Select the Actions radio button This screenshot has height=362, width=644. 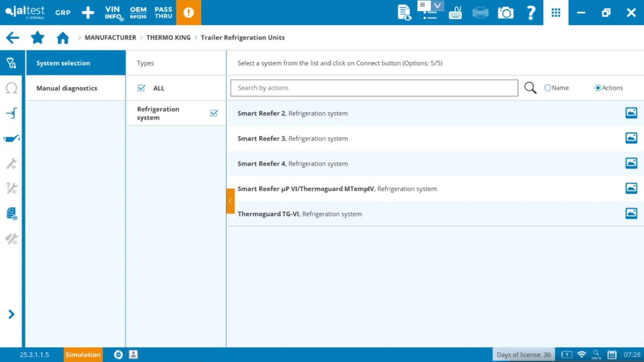598,88
